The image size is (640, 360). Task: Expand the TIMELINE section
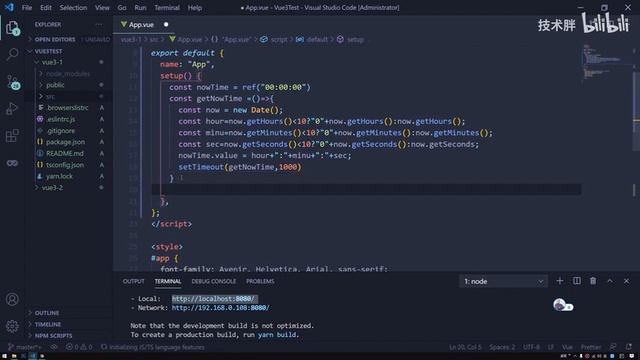pos(47,324)
